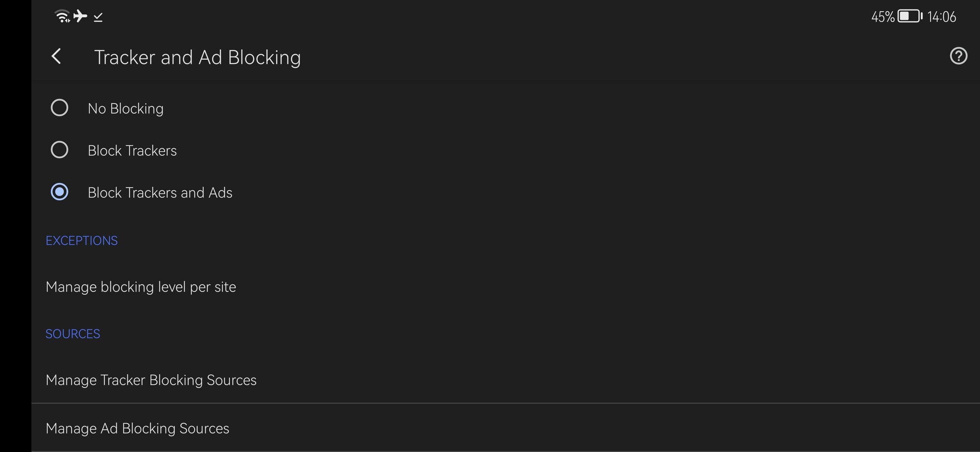Click the Tracker and Ad Blocking title
The height and width of the screenshot is (452, 980).
(x=197, y=57)
